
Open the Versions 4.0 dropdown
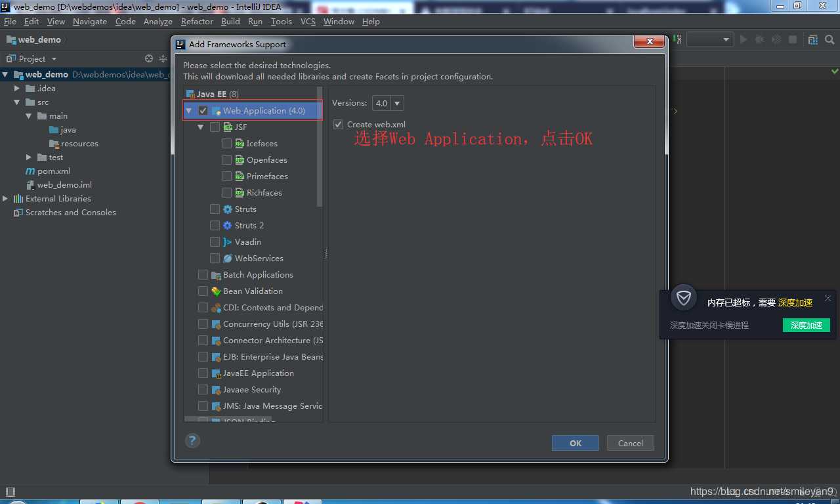(388, 103)
